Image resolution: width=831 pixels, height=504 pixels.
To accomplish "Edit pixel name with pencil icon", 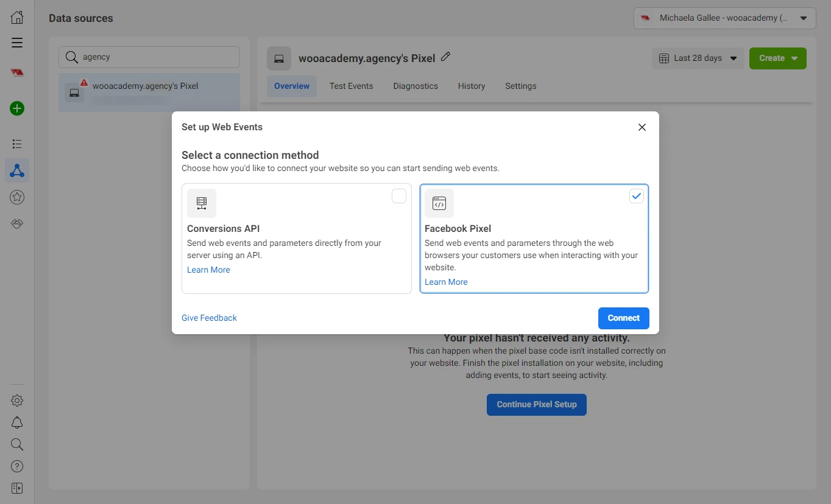I will [x=445, y=57].
